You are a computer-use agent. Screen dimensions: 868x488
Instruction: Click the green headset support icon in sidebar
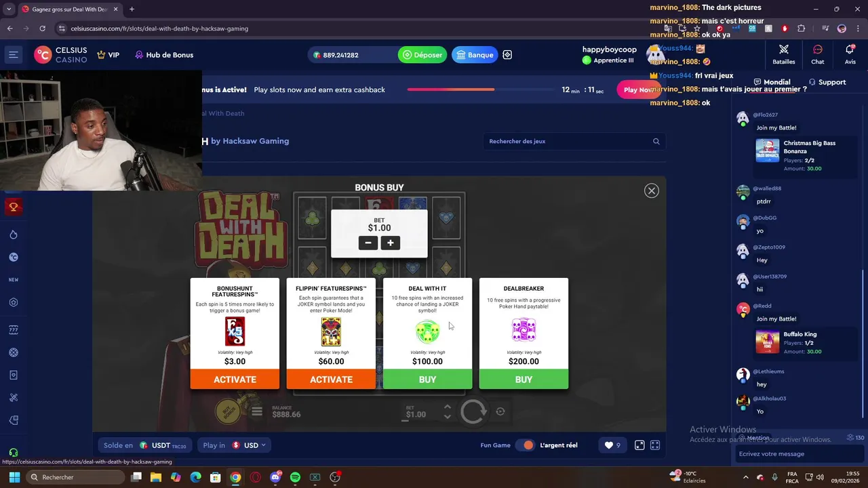click(x=14, y=453)
